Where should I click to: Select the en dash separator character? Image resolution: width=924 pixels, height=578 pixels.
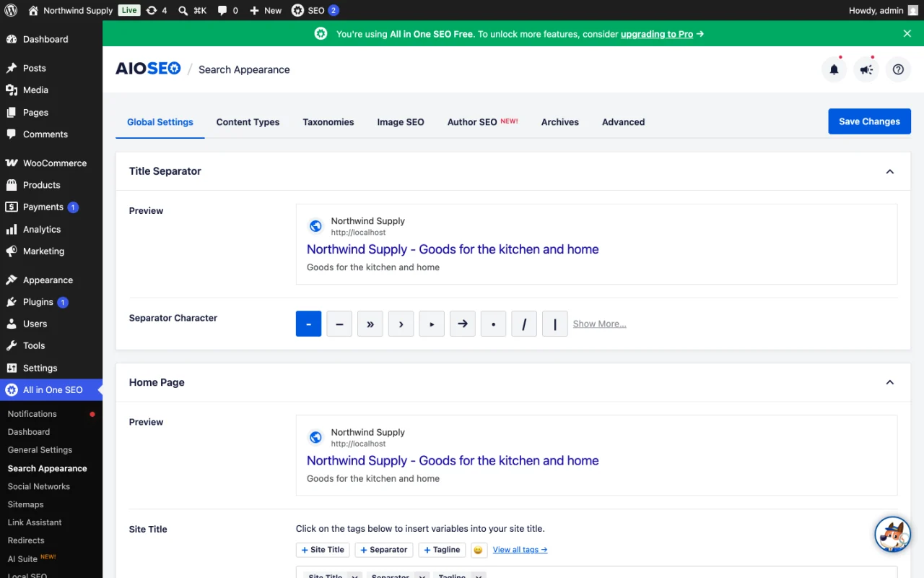coord(339,324)
